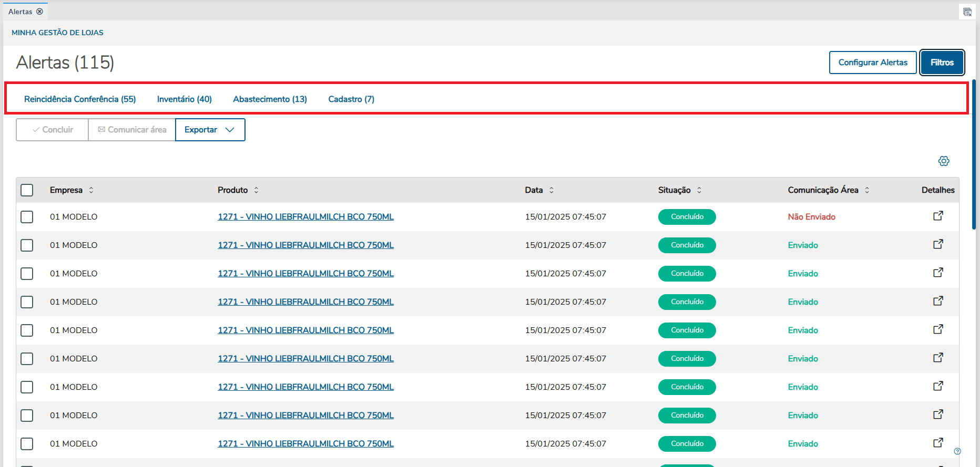Open details icon for first alert row
Screen dimensions: 980x467
tap(938, 216)
